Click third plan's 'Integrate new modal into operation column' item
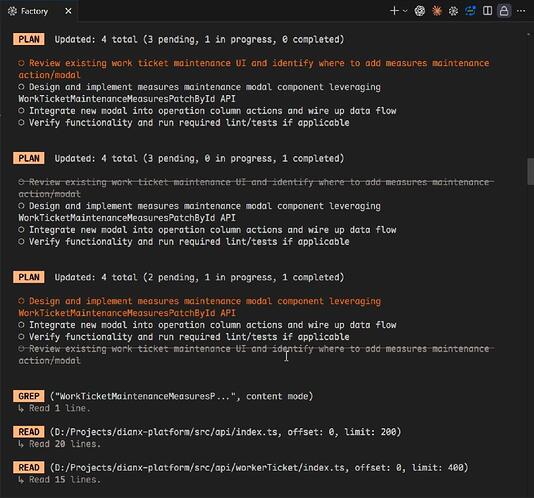 pyautogui.click(x=207, y=325)
